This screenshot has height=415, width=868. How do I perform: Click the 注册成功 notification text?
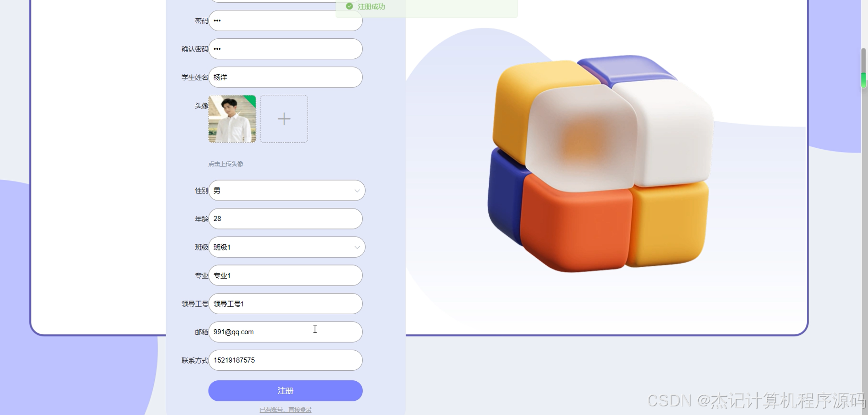point(371,6)
